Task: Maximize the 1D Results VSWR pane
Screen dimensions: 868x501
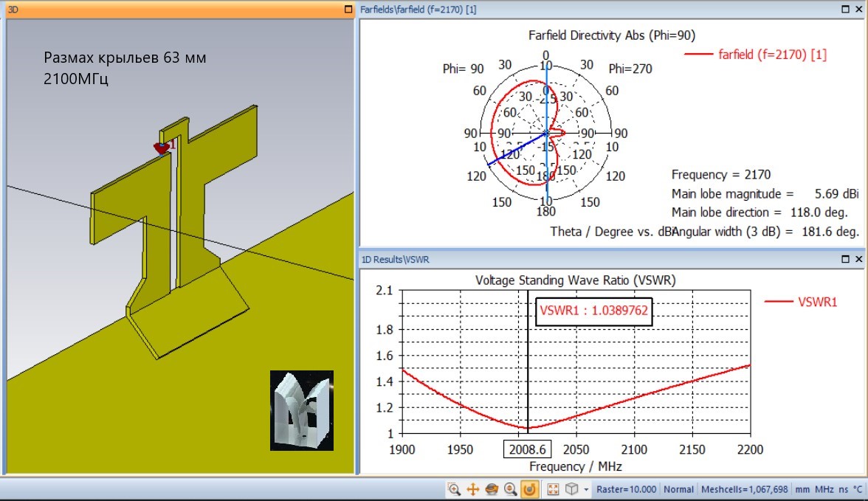Action: pos(845,259)
